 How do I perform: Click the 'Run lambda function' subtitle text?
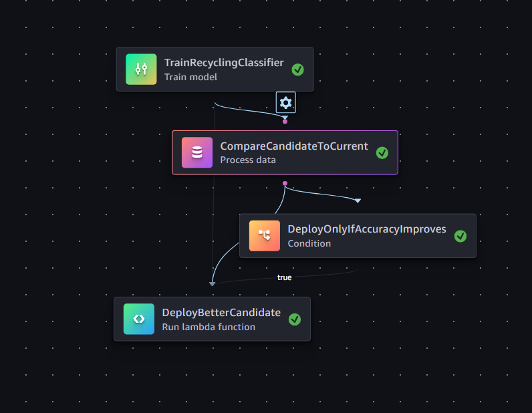pos(209,327)
